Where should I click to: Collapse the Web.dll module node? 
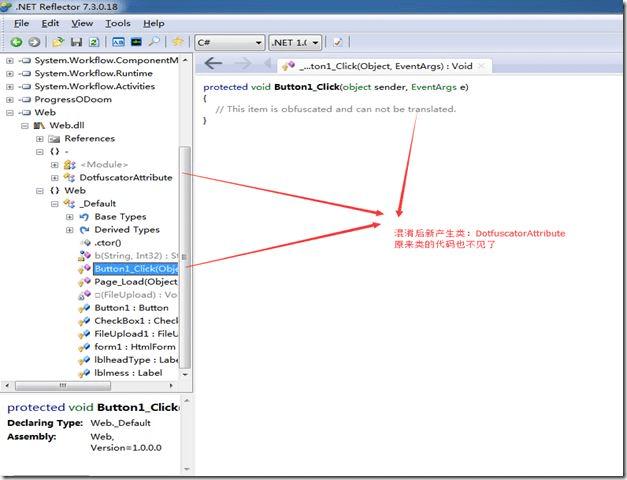25,126
